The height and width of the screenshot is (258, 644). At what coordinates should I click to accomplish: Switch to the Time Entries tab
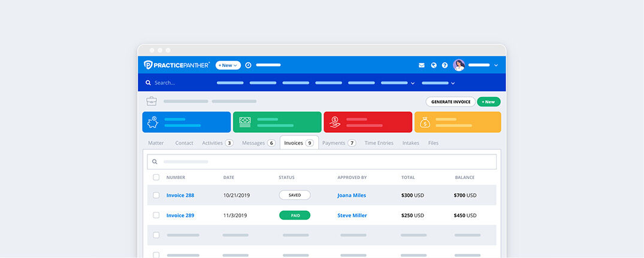pos(379,143)
